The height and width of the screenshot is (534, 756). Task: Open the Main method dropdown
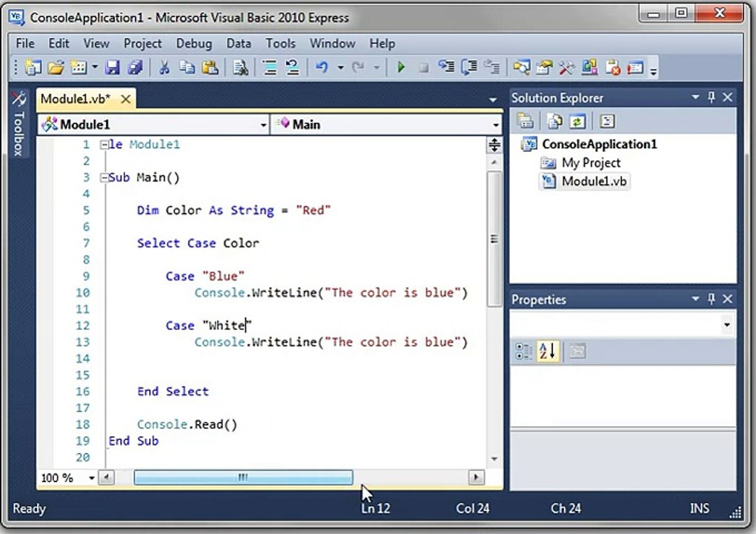click(x=386, y=125)
